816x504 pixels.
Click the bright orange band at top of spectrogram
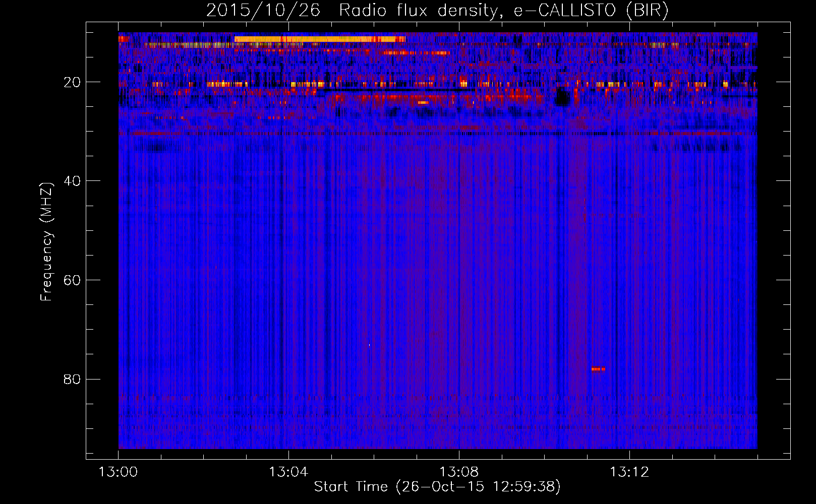(320, 39)
